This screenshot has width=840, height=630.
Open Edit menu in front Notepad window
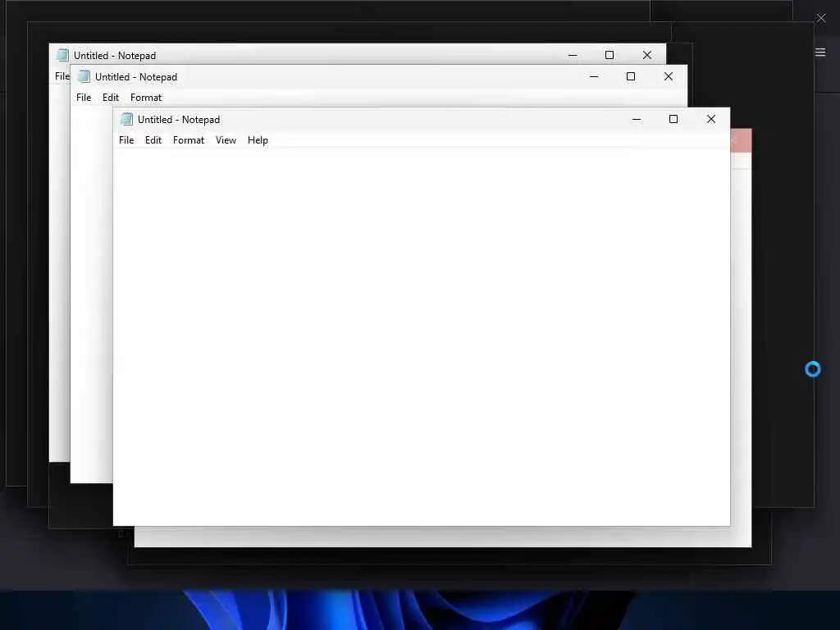153,140
